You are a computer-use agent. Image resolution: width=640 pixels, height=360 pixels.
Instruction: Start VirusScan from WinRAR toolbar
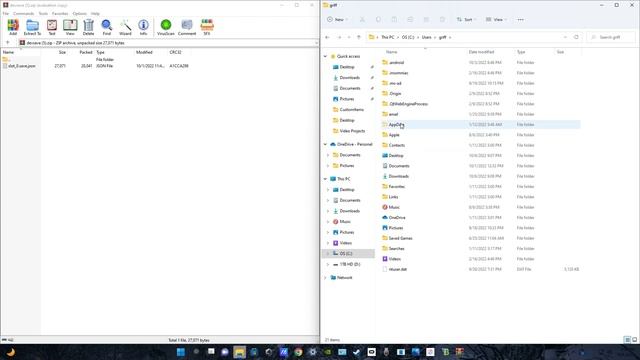pos(166,27)
